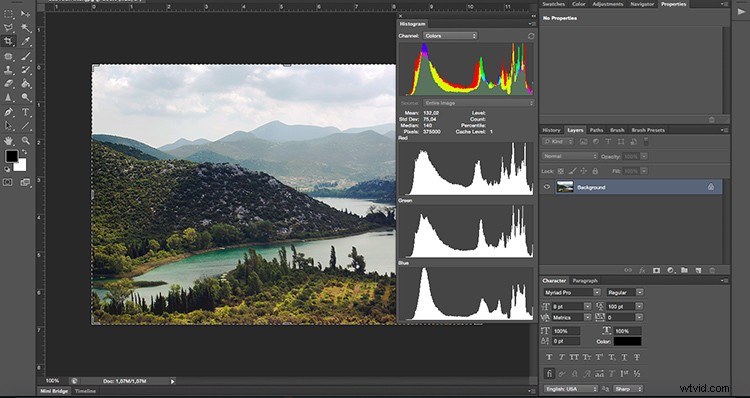This screenshot has height=398, width=750.
Task: Select the Lasso tool
Action: pyautogui.click(x=9, y=28)
